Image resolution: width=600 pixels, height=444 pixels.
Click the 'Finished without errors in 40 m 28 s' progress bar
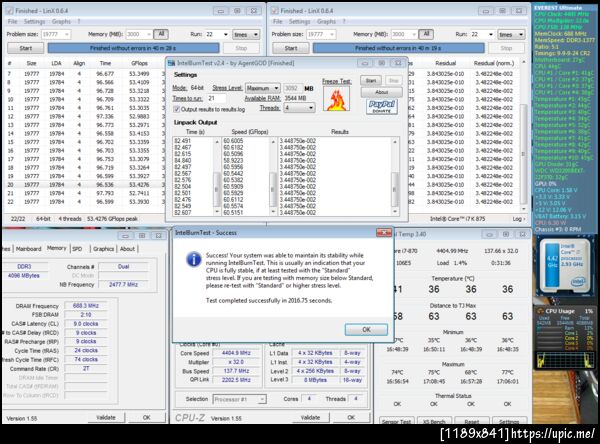coord(134,48)
